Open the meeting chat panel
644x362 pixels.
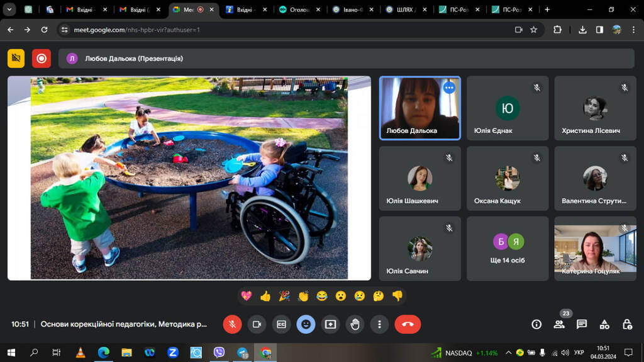click(582, 324)
